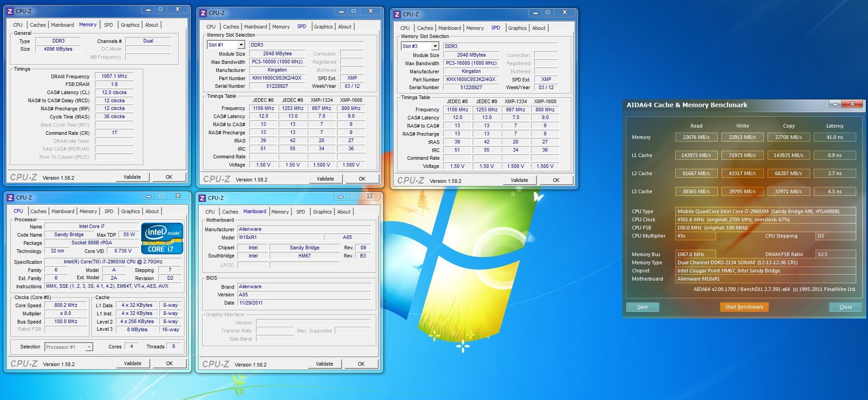This screenshot has height=400, width=868.
Task: Click the AIDA64 CPU Clock 4501.6 MHz field
Action: 765,219
